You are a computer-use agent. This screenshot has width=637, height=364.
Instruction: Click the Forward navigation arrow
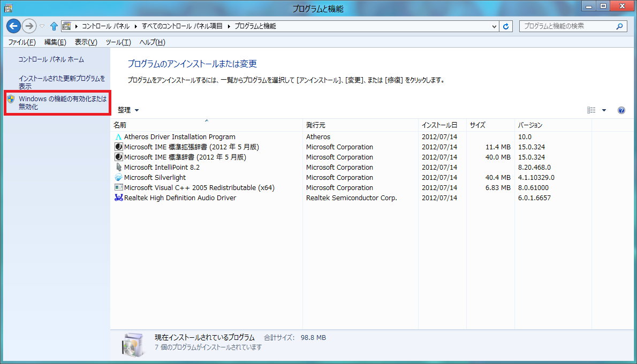pyautogui.click(x=29, y=26)
